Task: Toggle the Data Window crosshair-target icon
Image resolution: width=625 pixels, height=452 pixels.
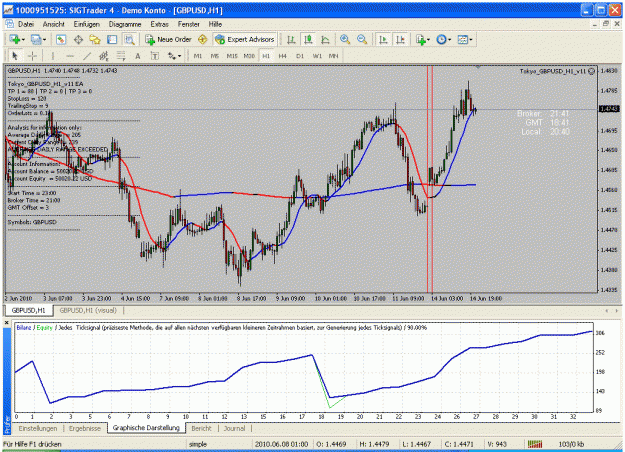Action: 78,39
